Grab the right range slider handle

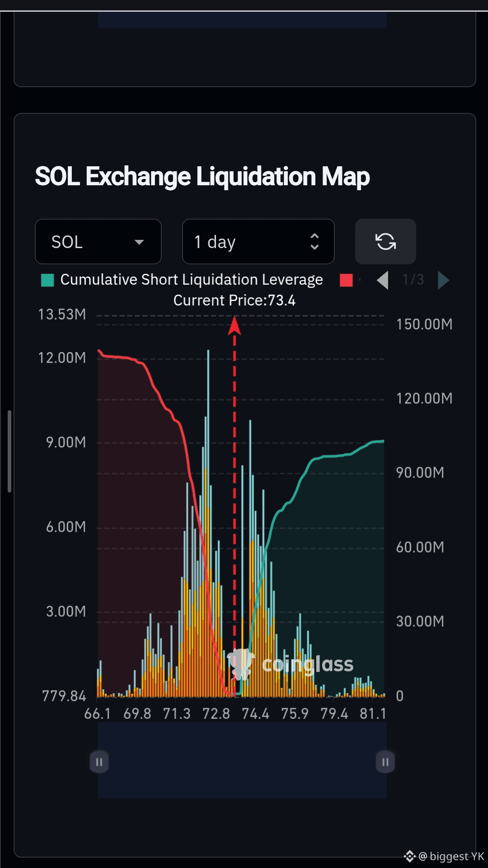coord(385,762)
